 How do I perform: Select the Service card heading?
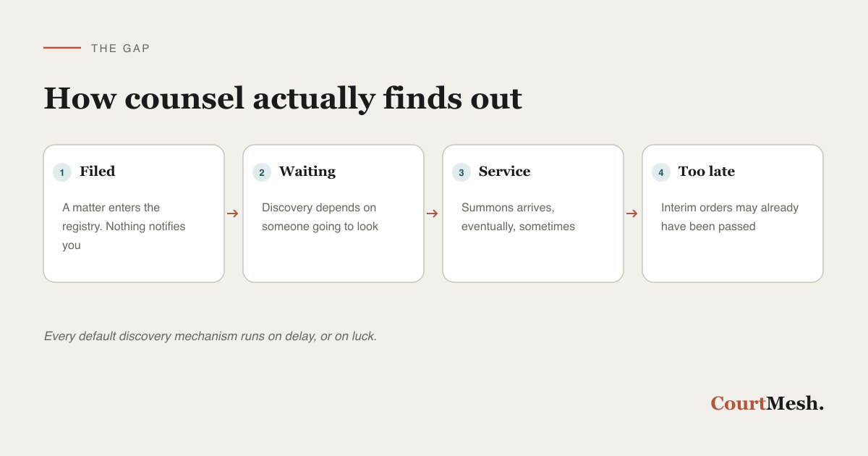coord(505,172)
